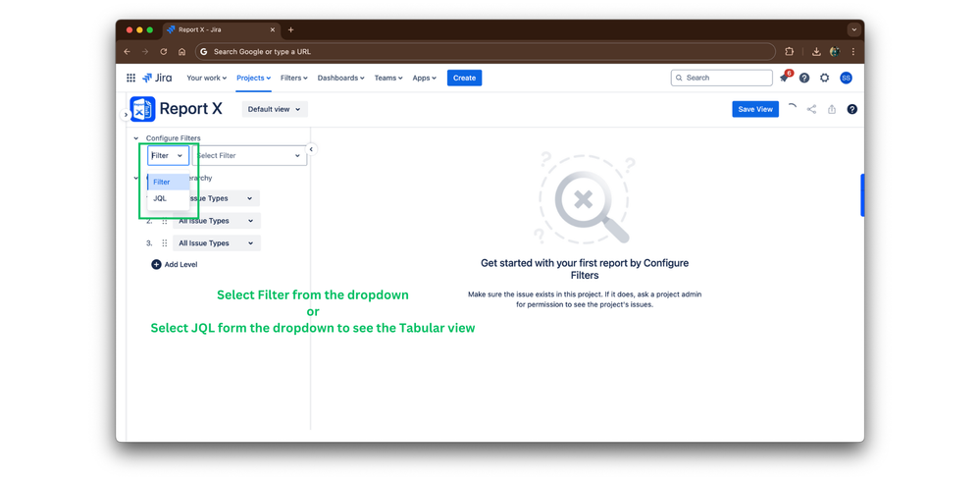Image resolution: width=980 pixels, height=480 pixels.
Task: Open Jira help in top navigation
Action: coord(804,79)
